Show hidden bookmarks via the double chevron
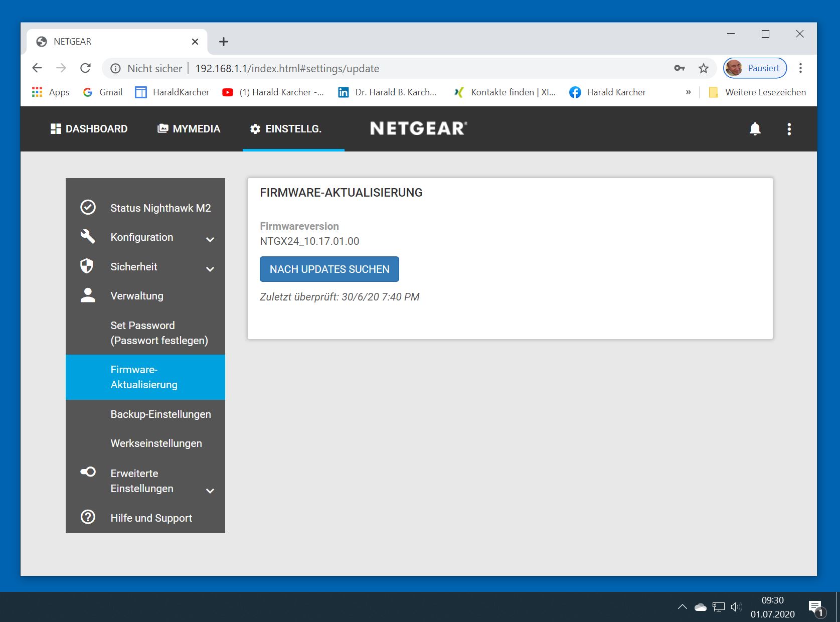This screenshot has height=622, width=840. 688,92
